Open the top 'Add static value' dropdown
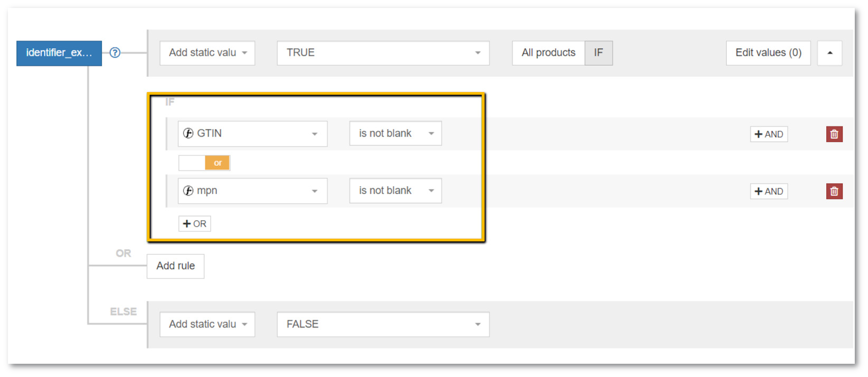This screenshot has width=868, height=377. coord(207,53)
